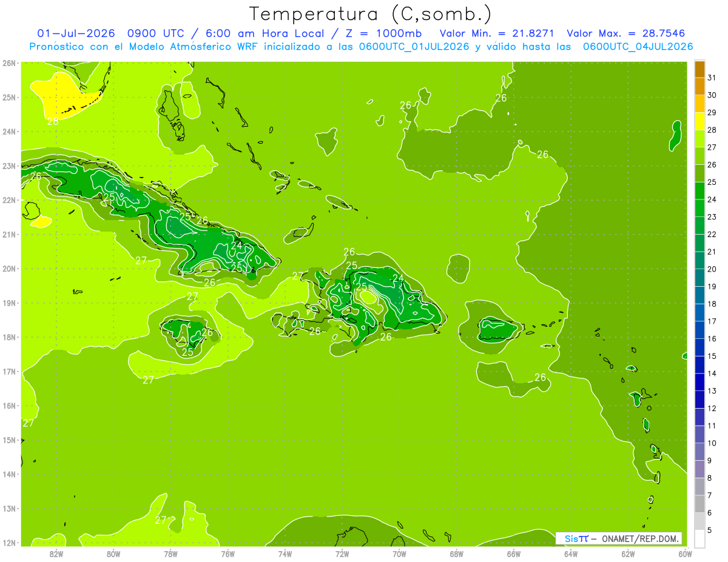Click the "82W" longitude label
The height and width of the screenshot is (562, 728).
56,554
